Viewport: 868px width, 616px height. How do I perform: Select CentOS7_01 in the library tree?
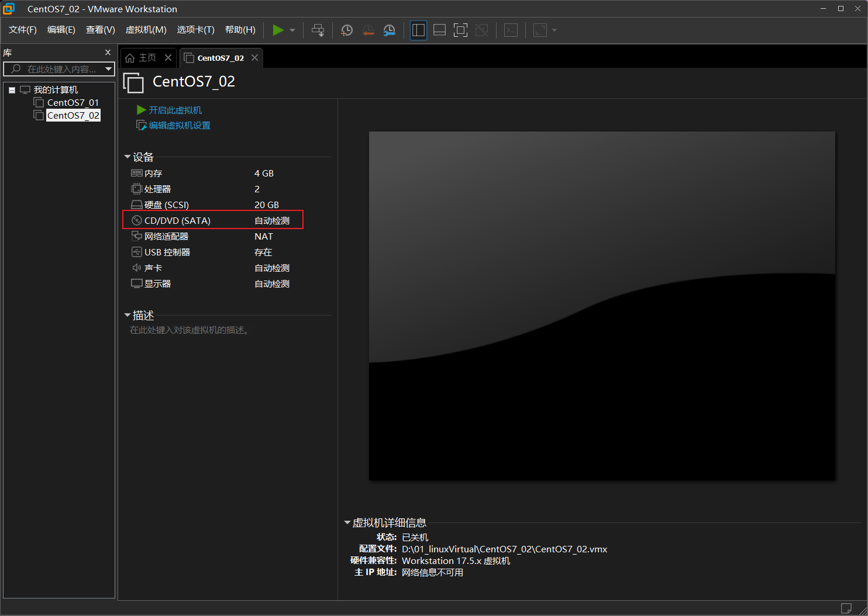[x=73, y=103]
